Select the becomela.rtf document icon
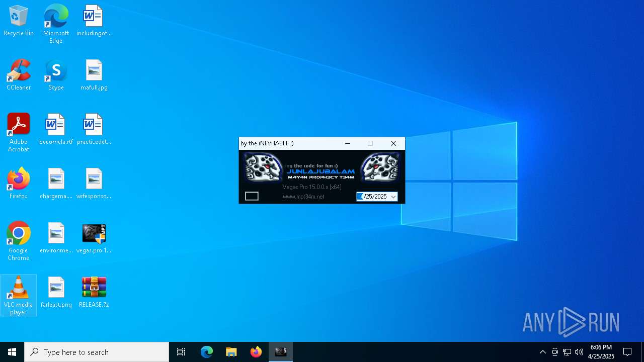 (x=56, y=129)
